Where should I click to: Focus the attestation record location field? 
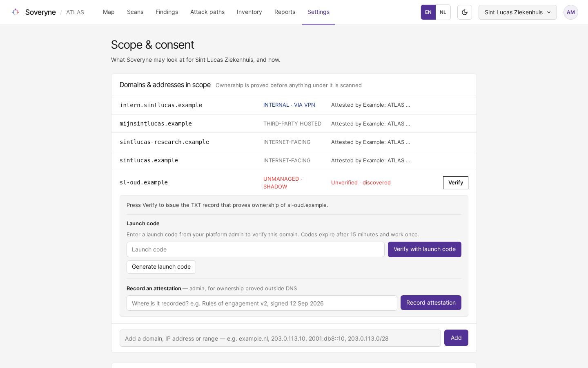coord(262,303)
